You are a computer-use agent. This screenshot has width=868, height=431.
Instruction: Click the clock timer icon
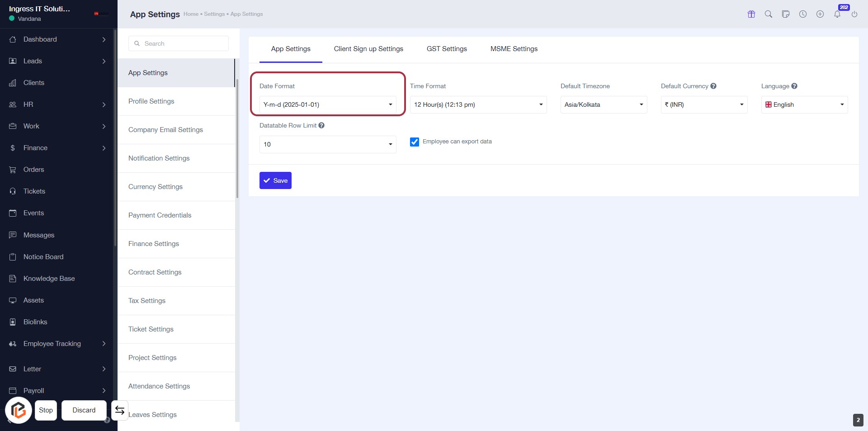click(x=803, y=14)
